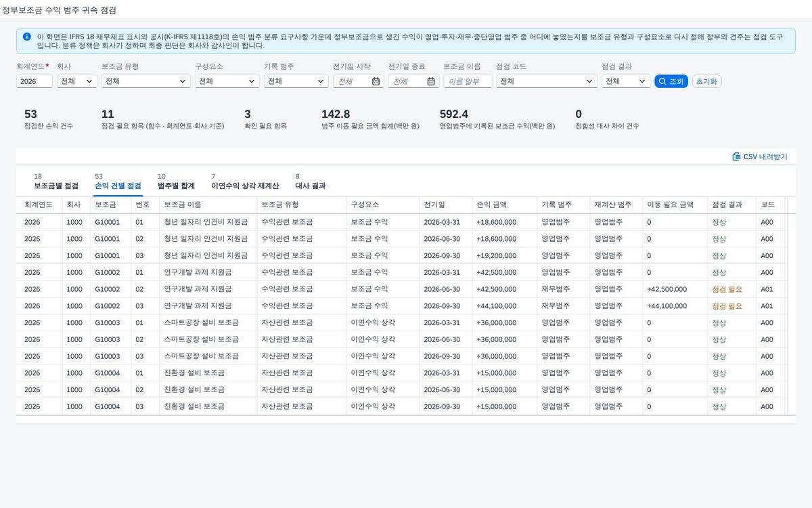Click code A01 in the G10002 번호 02 row
The height and width of the screenshot is (508, 812).
tap(767, 289)
